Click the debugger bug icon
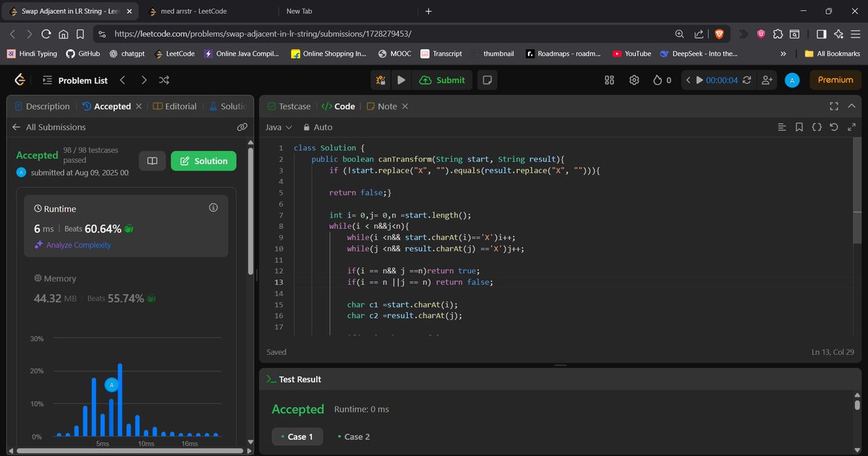Viewport: 868px width, 456px height. coord(381,80)
